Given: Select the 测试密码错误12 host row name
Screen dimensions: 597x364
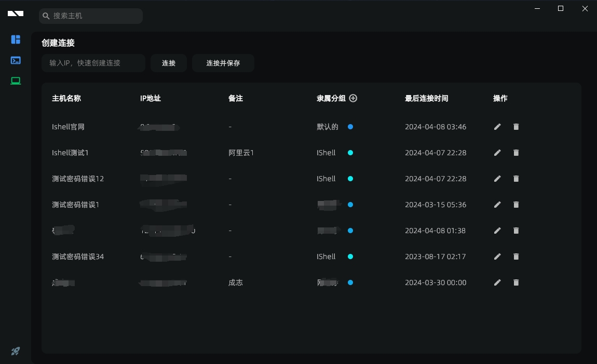Looking at the screenshot, I should [x=78, y=179].
